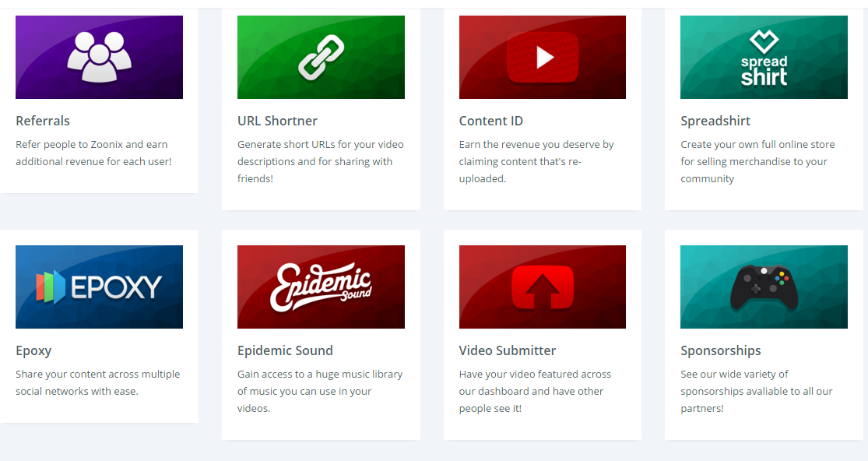Click the upload arrow icon on Video Submitter

(543, 287)
